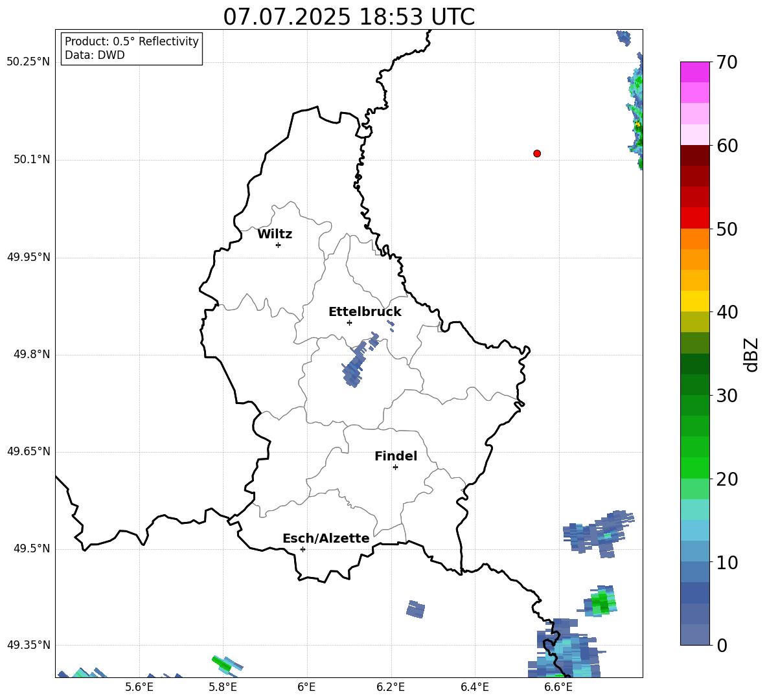Click the Wiltz city label
This screenshot has width=767, height=700.
pyautogui.click(x=275, y=234)
